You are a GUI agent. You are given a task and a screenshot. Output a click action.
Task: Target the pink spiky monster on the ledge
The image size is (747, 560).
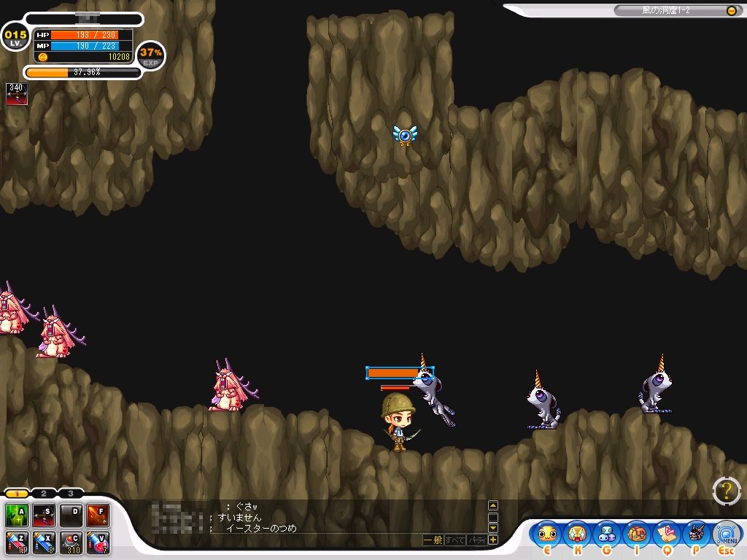click(233, 386)
